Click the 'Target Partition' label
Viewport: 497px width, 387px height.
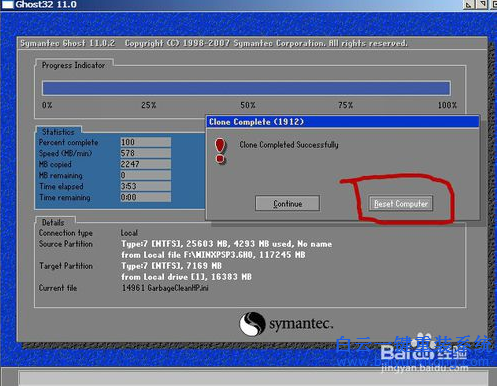(x=66, y=266)
